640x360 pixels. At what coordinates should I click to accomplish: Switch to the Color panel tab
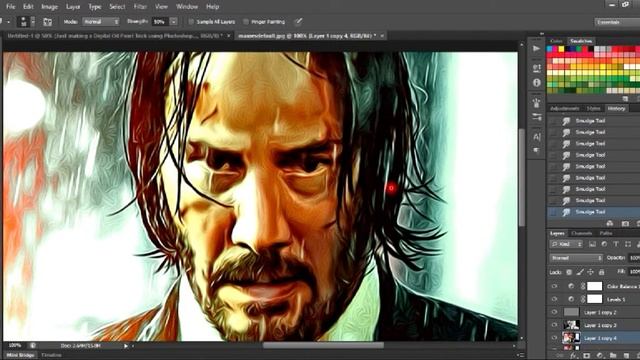click(x=556, y=41)
